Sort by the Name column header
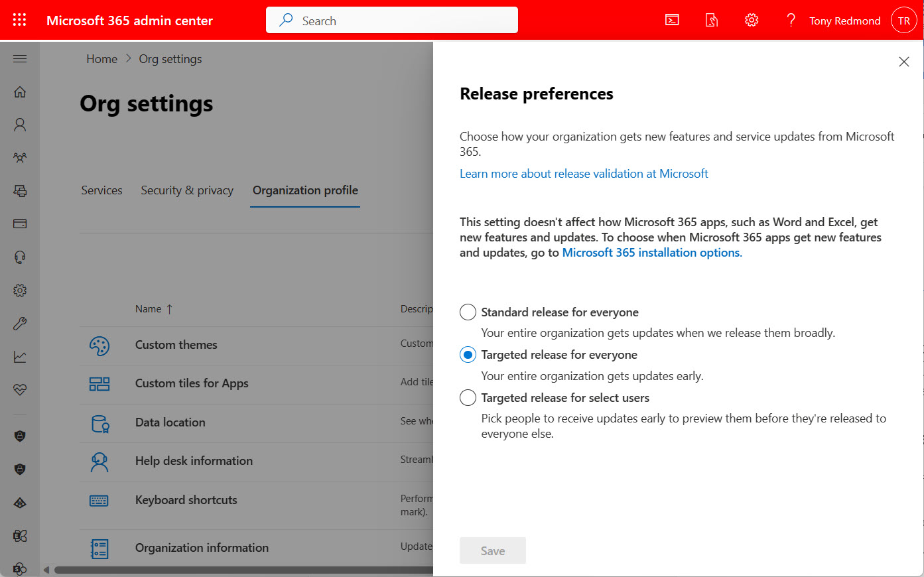The image size is (924, 577). tap(154, 309)
